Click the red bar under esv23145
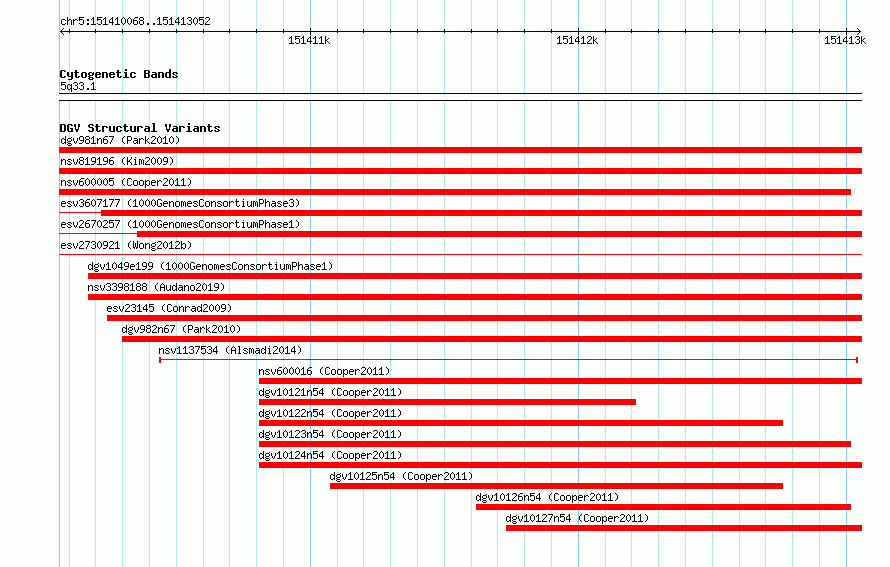 click(484, 318)
